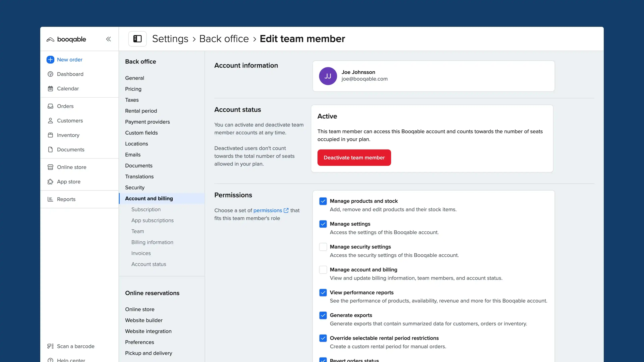Click Joe Johnsson's avatar

pos(328,76)
